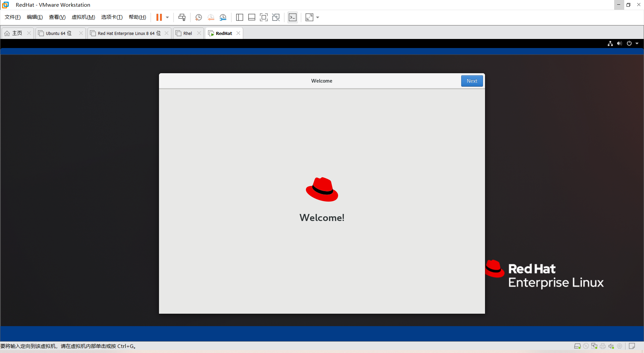Click the network adapter status icon
The image size is (644, 353).
click(594, 346)
